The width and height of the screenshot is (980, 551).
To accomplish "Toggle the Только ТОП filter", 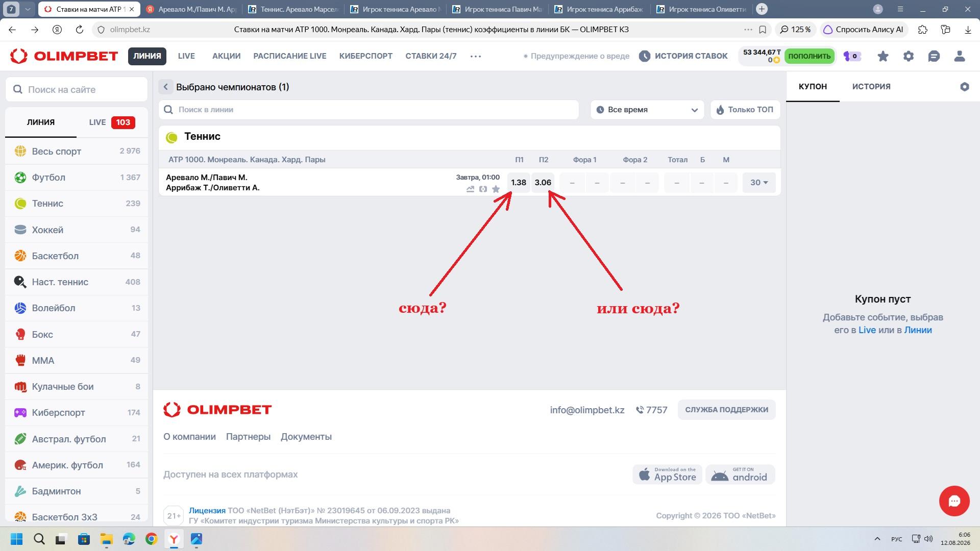I will [x=745, y=110].
